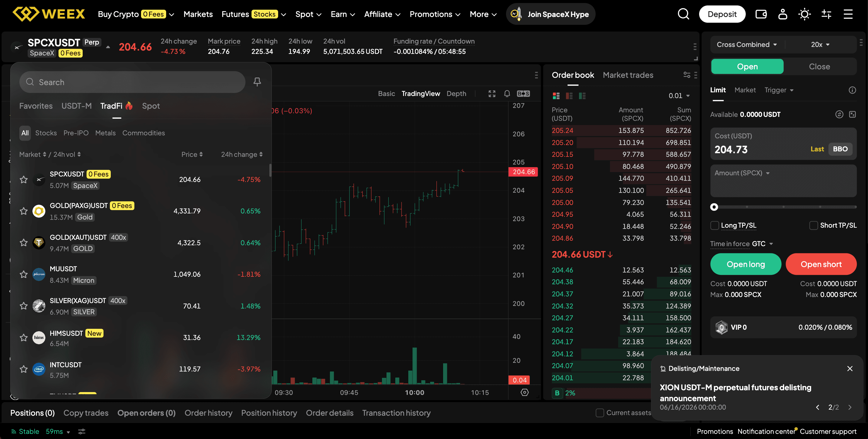Open network settings icon in status bar
868x439 pixels.
pos(81,431)
